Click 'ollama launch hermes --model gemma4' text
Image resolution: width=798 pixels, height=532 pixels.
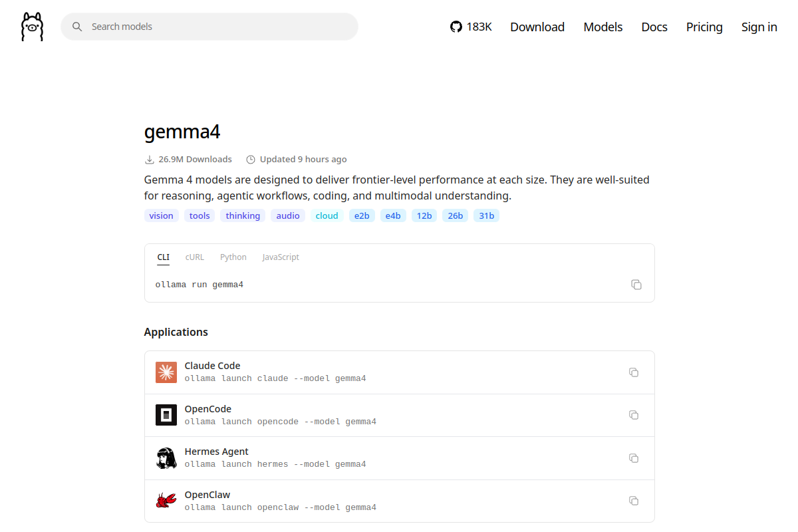coord(275,464)
